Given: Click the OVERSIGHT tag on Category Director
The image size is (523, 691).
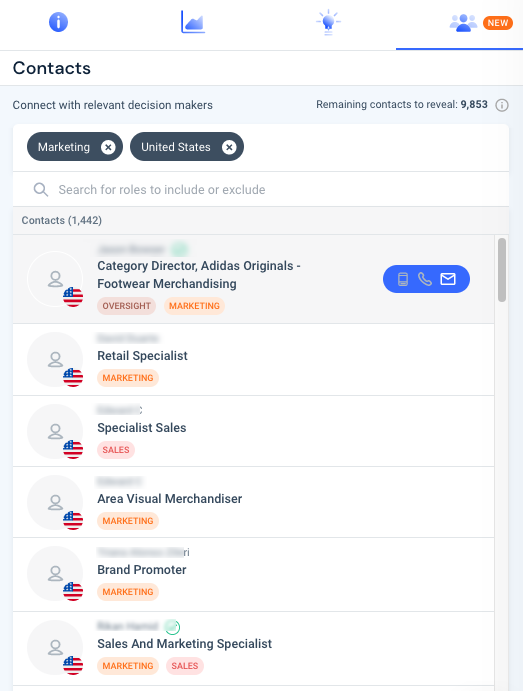Looking at the screenshot, I should coord(126,306).
